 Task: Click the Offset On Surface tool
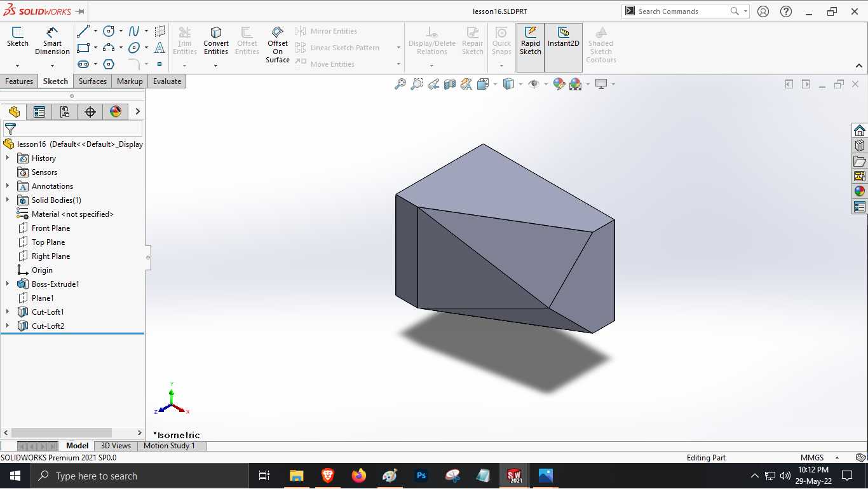278,45
